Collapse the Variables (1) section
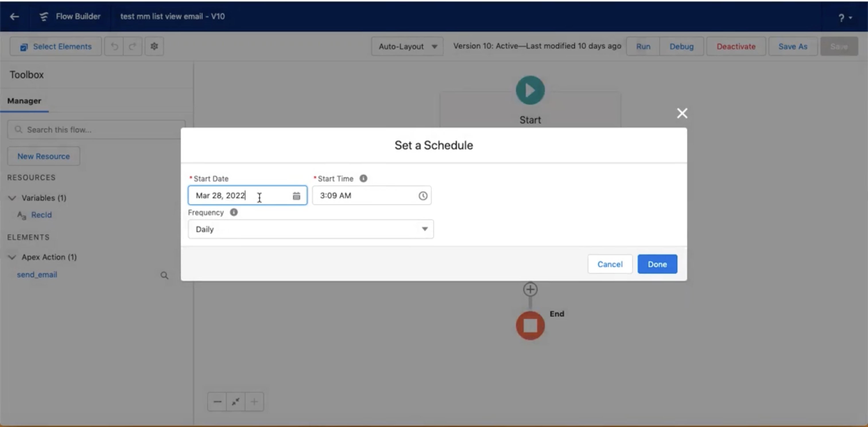 [x=12, y=198]
